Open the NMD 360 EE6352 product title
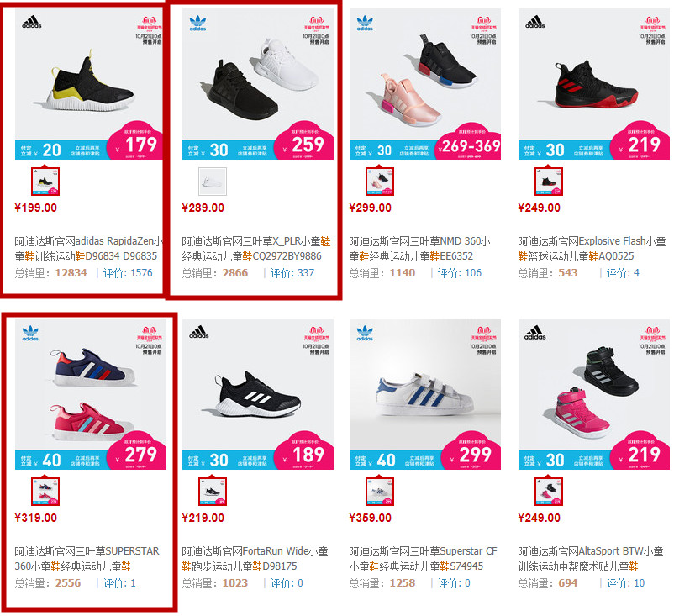The image size is (674, 616). [x=420, y=249]
